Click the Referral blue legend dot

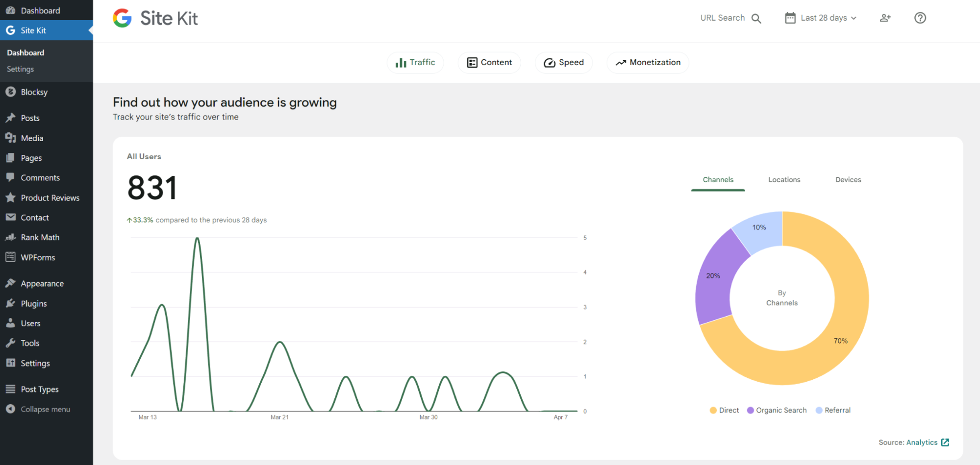coord(819,410)
